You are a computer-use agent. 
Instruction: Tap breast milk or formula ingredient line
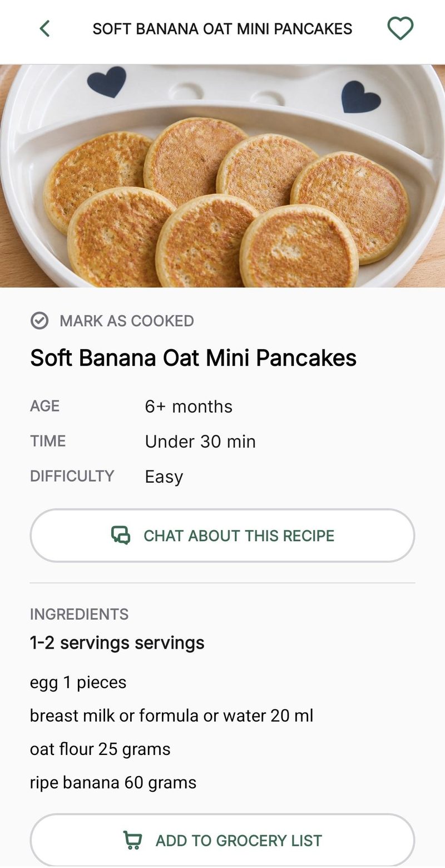[x=172, y=715]
